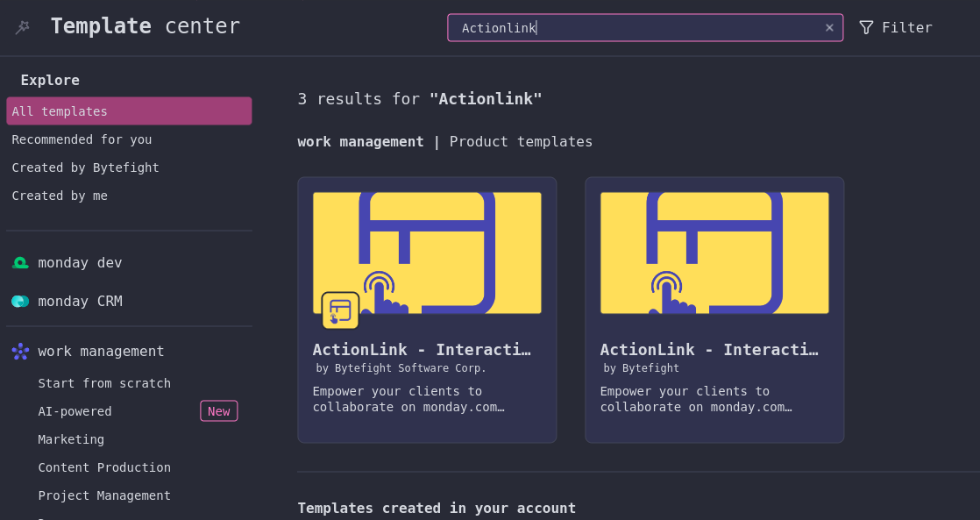
Task: Click the 'by Bytefight' author text on second card
Action: pyautogui.click(x=642, y=368)
